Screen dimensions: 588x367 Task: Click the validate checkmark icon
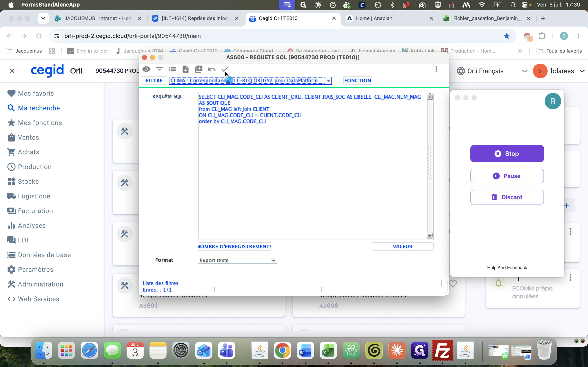[x=225, y=69]
